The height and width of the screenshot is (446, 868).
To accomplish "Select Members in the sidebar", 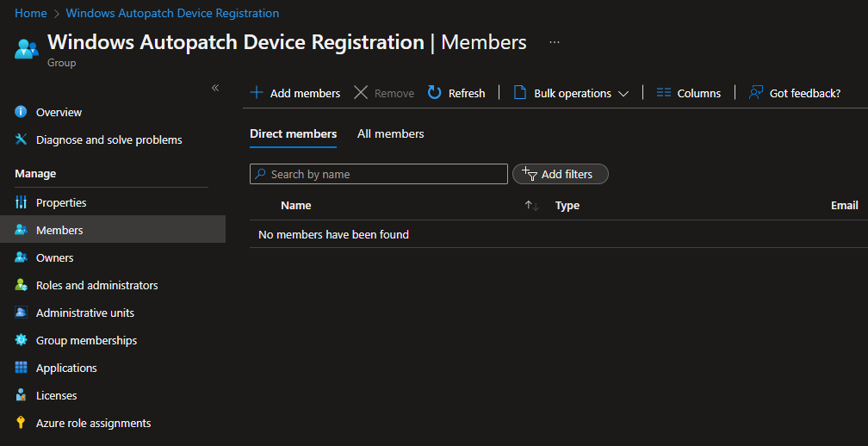I will click(x=113, y=230).
